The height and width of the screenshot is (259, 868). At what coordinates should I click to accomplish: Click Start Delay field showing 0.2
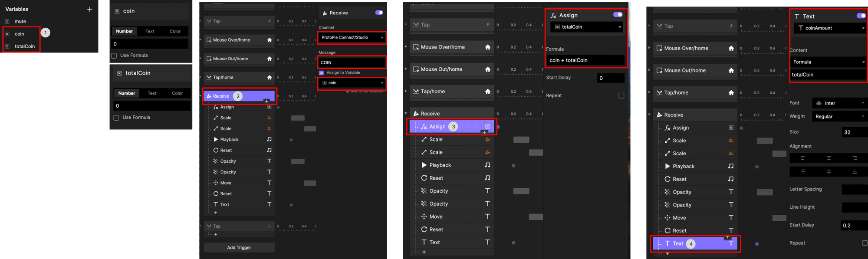click(854, 226)
